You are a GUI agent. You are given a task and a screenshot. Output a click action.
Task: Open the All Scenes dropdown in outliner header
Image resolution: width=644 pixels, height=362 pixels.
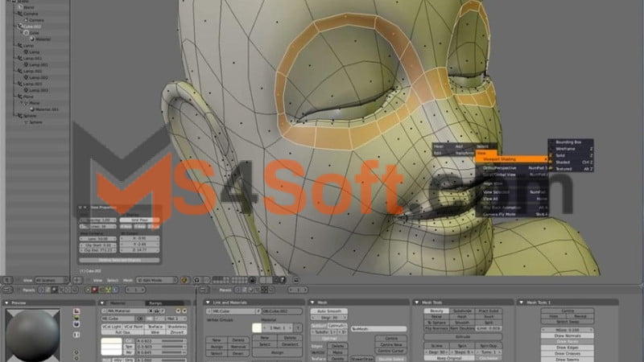50,280
